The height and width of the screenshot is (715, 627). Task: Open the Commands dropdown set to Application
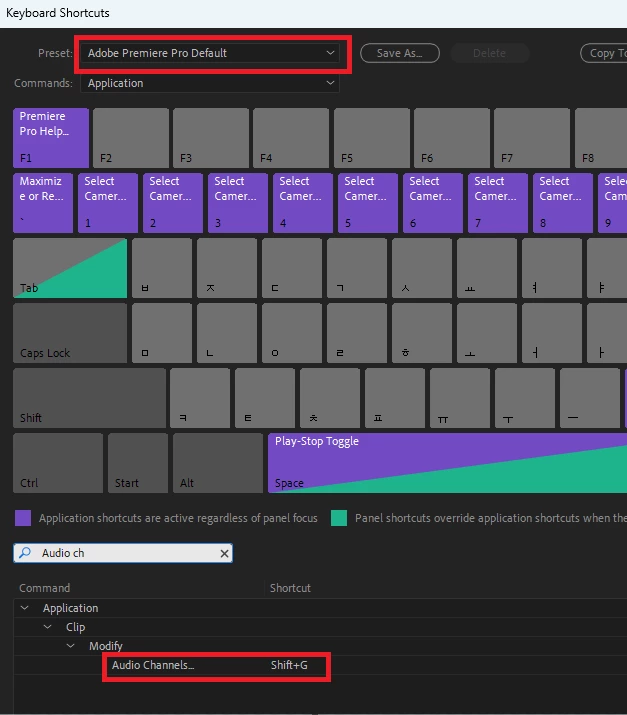[210, 83]
